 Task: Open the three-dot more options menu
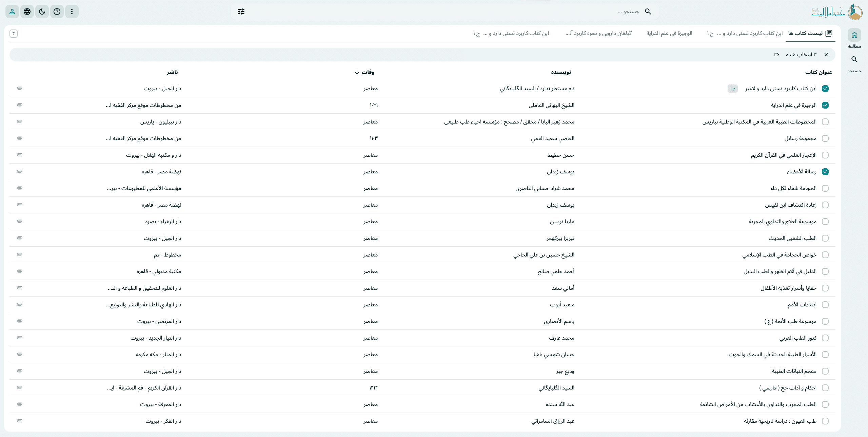coord(72,12)
